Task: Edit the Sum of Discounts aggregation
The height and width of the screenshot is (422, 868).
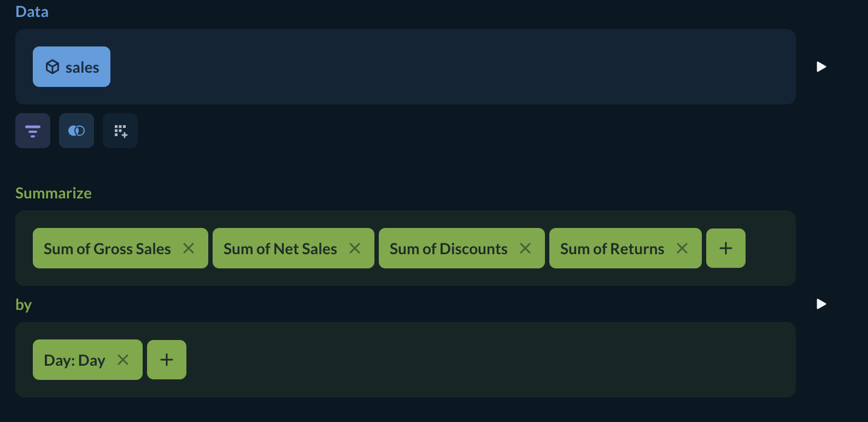Action: point(448,249)
